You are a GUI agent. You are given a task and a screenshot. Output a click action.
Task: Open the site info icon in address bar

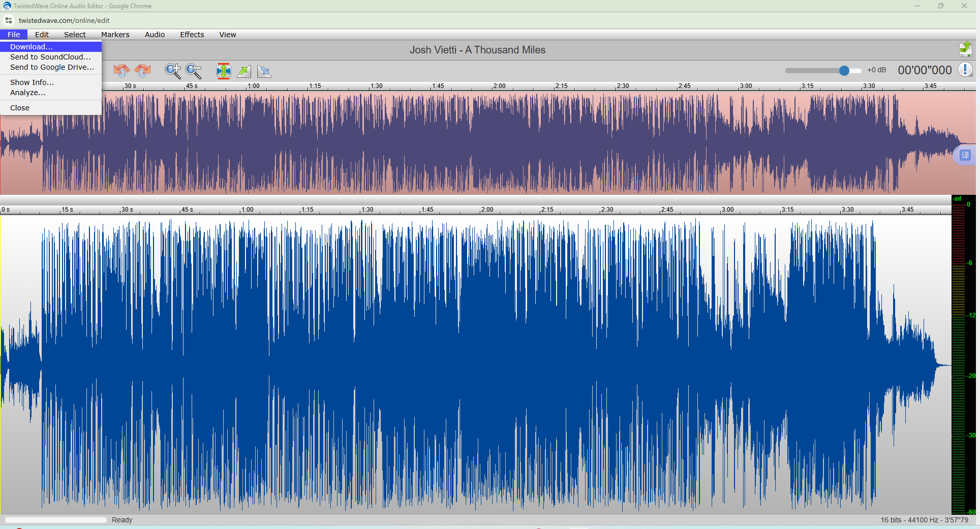coord(9,20)
